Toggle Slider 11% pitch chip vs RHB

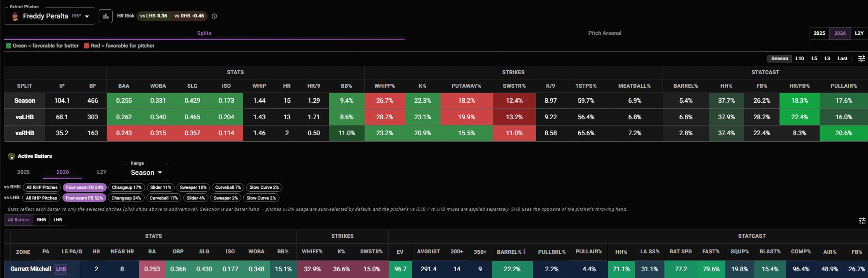[x=161, y=187]
